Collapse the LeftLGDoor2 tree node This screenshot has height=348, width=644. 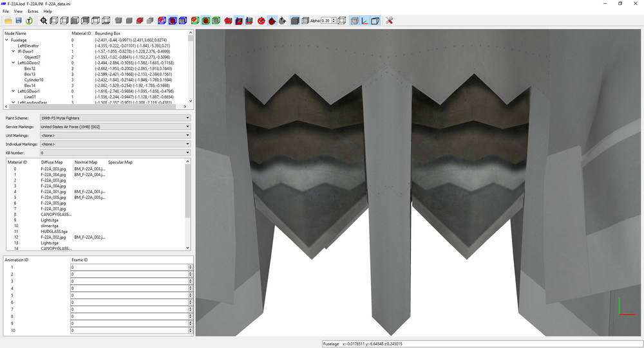click(13, 63)
